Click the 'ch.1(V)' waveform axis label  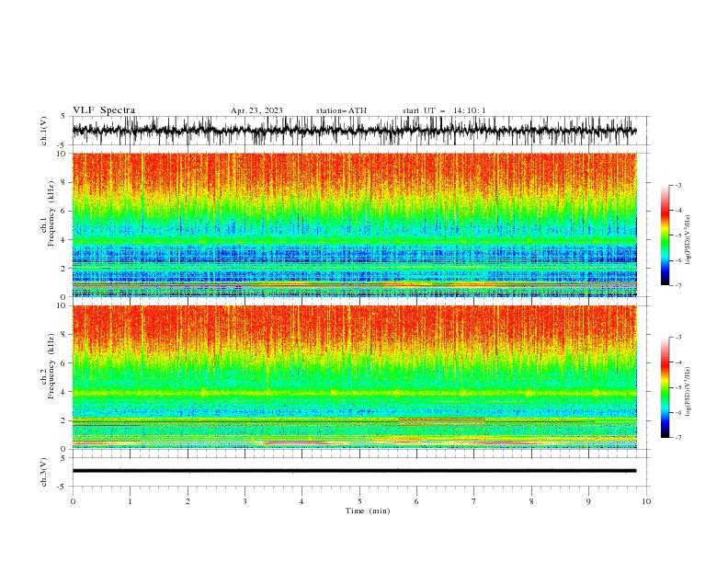click(x=44, y=131)
